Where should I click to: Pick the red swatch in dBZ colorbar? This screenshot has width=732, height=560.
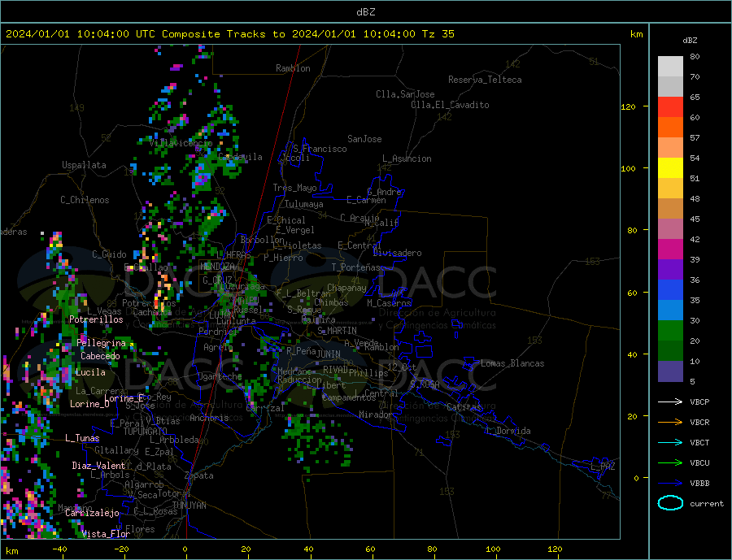670,106
